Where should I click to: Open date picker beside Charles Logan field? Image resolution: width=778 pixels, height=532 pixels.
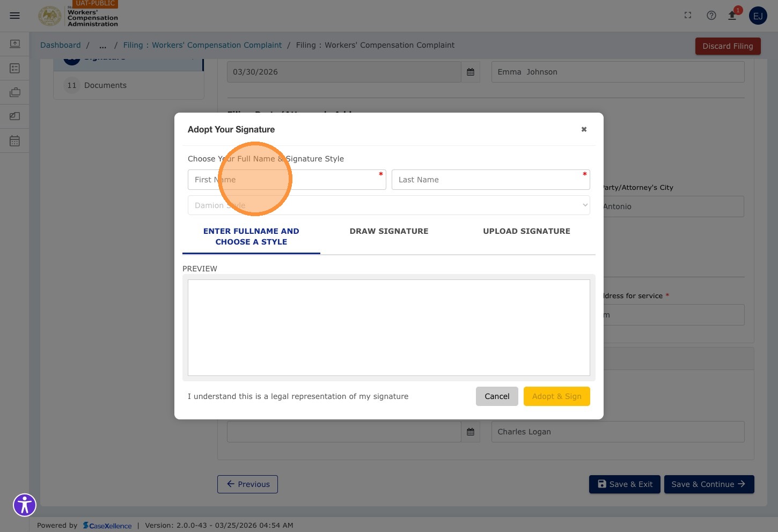(x=471, y=432)
